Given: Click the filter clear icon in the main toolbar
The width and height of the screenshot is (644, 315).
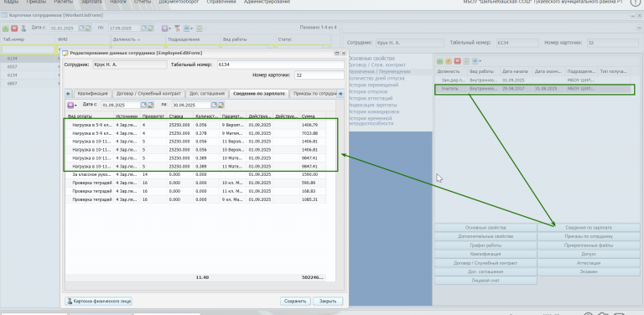Looking at the screenshot, I should click(x=178, y=28).
